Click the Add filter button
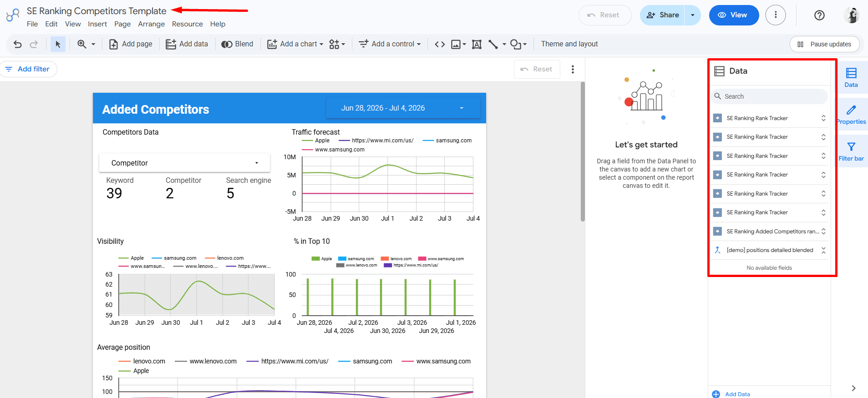 click(28, 69)
